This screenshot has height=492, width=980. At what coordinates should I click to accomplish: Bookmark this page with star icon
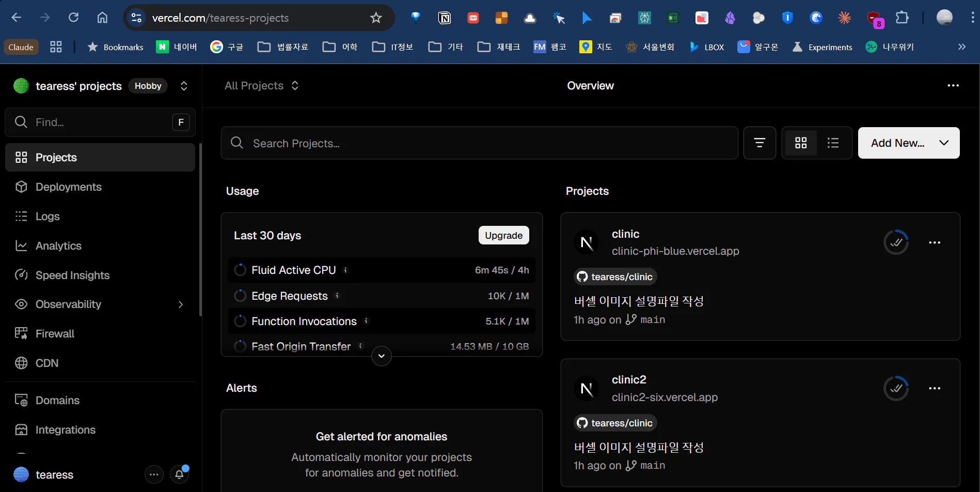point(376,18)
